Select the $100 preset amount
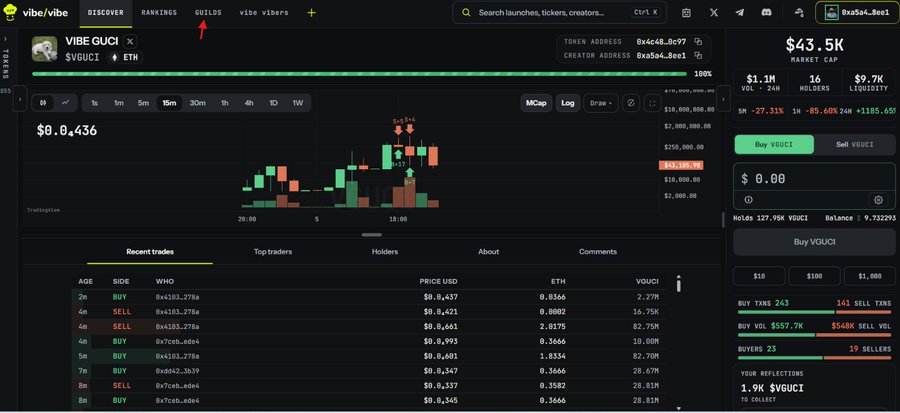The height and width of the screenshot is (413, 900). (814, 276)
